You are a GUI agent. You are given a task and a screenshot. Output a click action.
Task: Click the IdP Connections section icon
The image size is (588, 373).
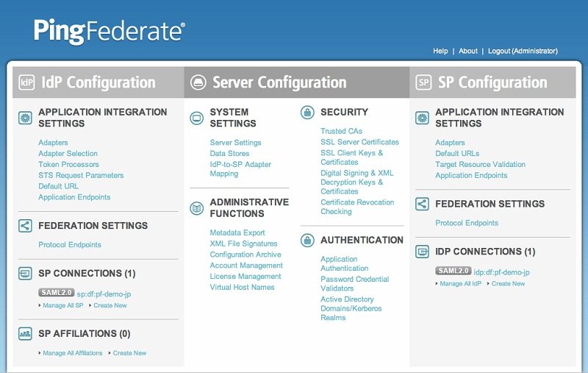422,252
